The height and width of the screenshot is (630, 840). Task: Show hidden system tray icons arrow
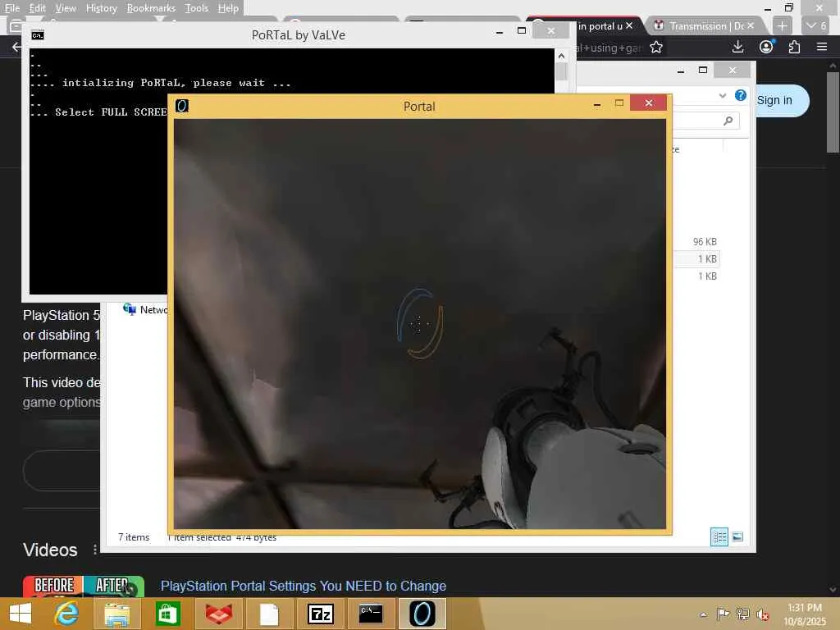pyautogui.click(x=703, y=614)
